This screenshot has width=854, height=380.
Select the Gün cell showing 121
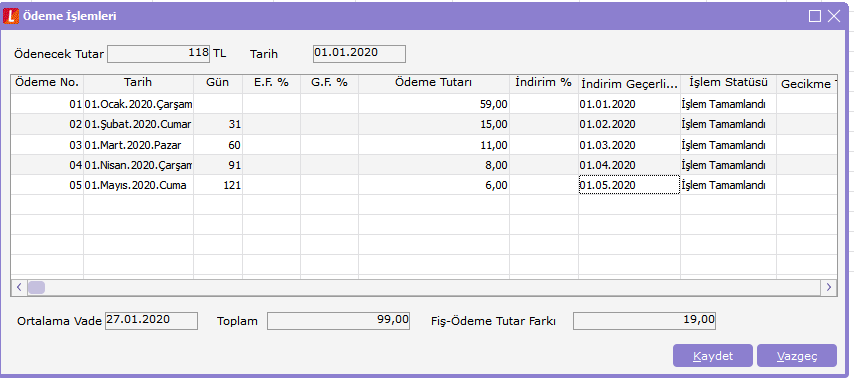[x=218, y=185]
